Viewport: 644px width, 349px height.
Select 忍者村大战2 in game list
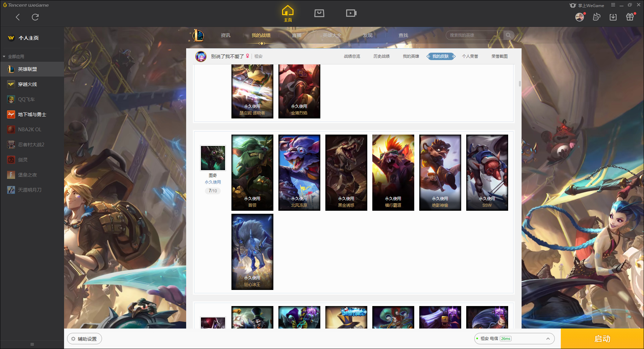tap(32, 145)
